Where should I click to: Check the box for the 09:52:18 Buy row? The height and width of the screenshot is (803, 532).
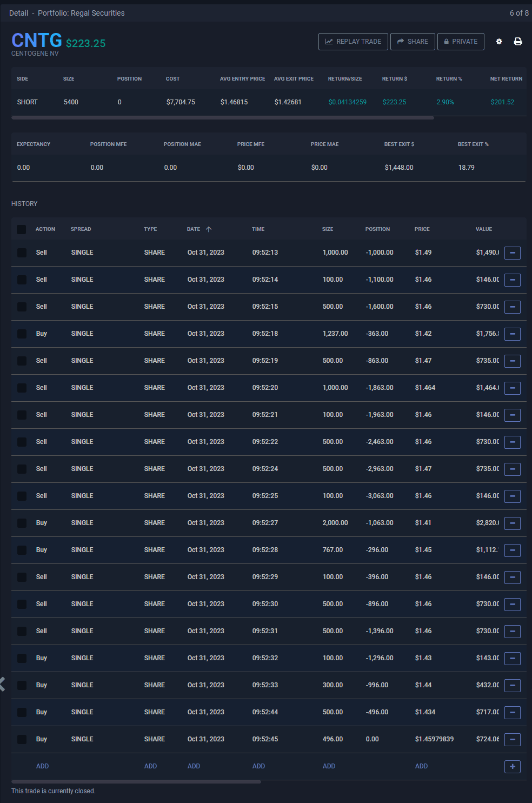pyautogui.click(x=22, y=334)
